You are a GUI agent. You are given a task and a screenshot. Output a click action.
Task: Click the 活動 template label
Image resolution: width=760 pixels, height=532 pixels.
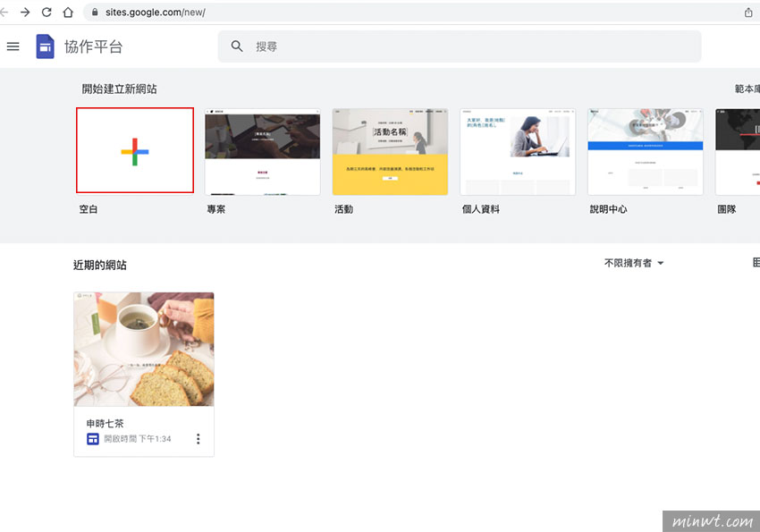pyautogui.click(x=343, y=209)
